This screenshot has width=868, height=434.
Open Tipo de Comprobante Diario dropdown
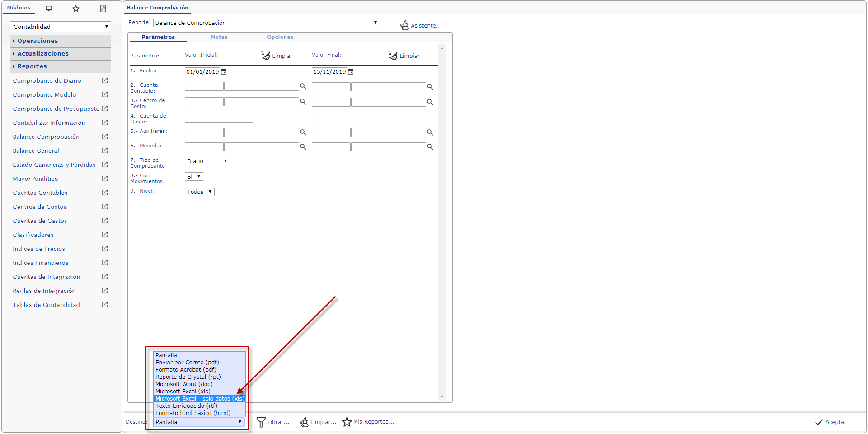coord(207,161)
